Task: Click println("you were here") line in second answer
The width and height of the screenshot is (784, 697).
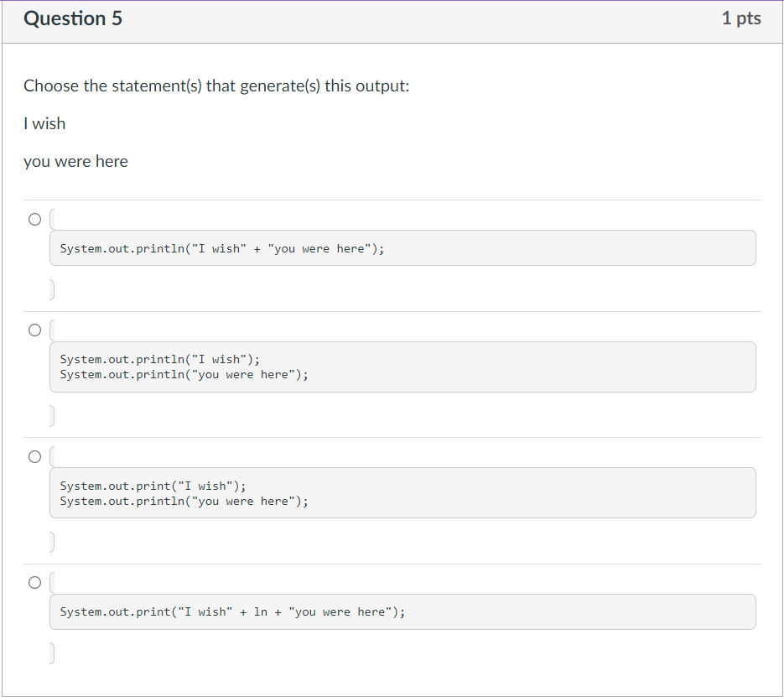Action: click(184, 374)
